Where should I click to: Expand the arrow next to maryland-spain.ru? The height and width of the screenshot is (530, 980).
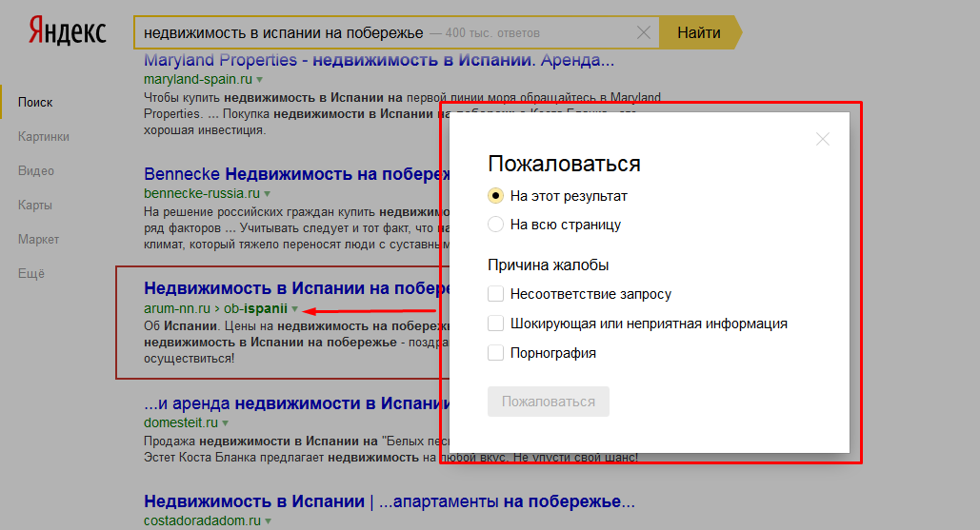[x=259, y=79]
